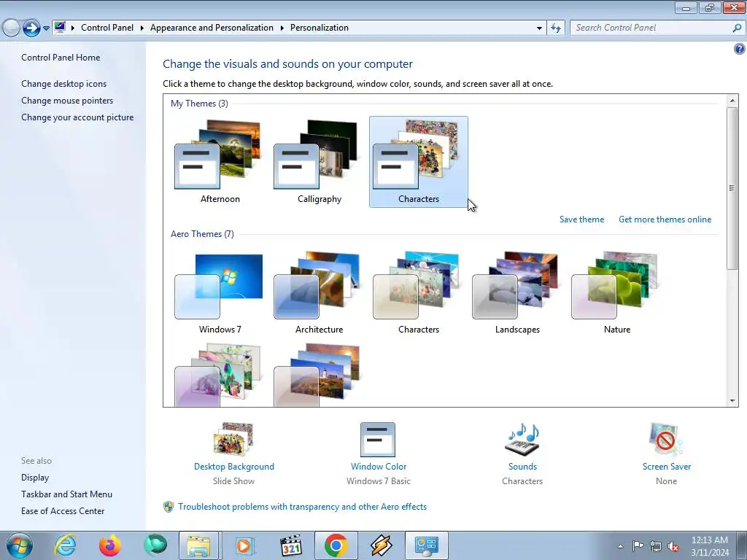Launch Firefox from the taskbar
747x560 pixels.
[110, 545]
